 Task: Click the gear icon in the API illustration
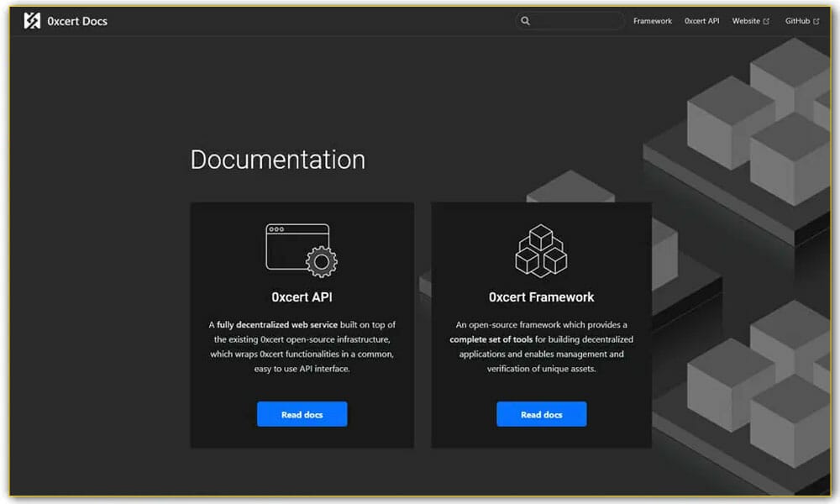(323, 262)
